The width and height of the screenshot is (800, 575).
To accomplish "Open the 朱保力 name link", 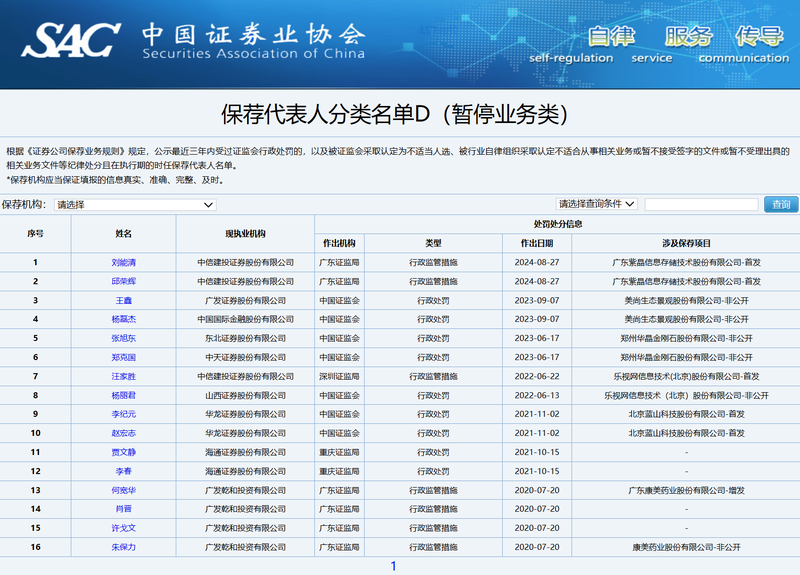I will pos(124,547).
